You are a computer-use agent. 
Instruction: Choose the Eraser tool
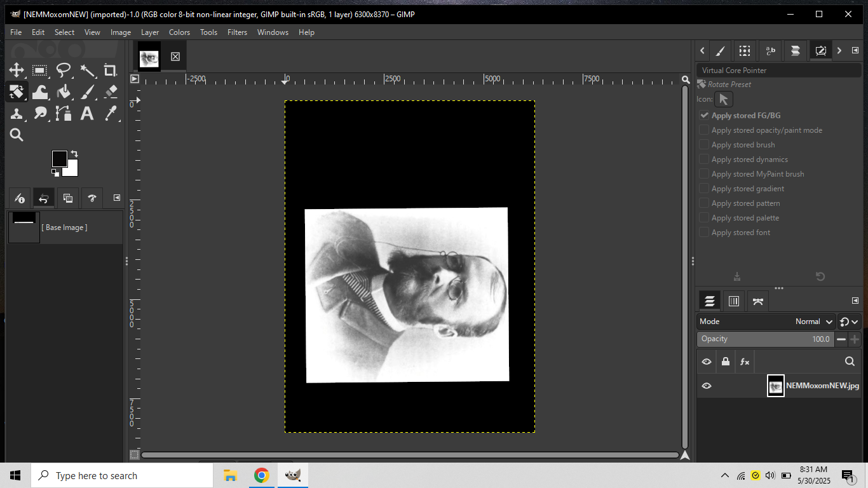point(111,92)
